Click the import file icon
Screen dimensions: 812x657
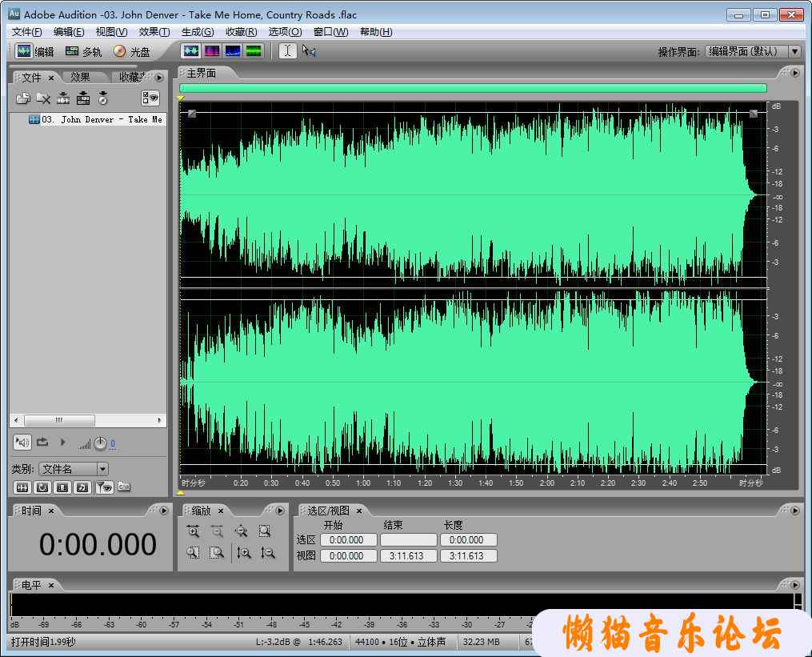point(22,98)
